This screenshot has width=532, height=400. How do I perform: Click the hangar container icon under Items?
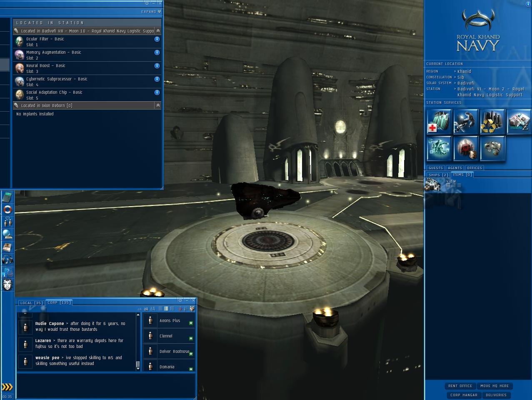pyautogui.click(x=433, y=185)
